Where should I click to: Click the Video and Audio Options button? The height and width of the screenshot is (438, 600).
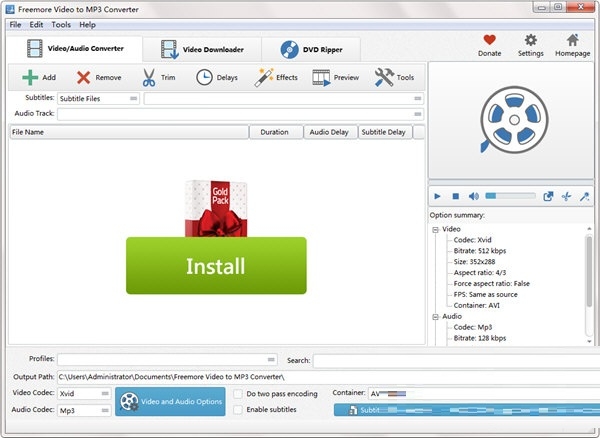(x=170, y=402)
